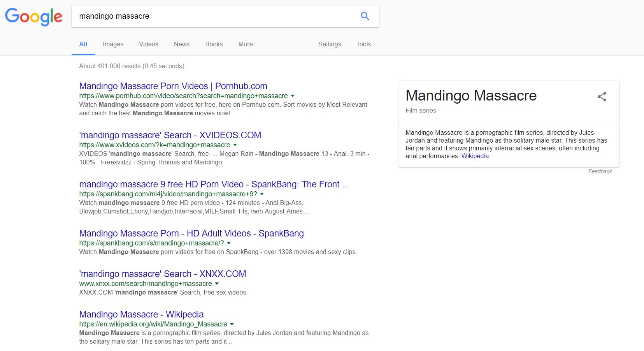
Task: Open the More menu
Action: (246, 44)
